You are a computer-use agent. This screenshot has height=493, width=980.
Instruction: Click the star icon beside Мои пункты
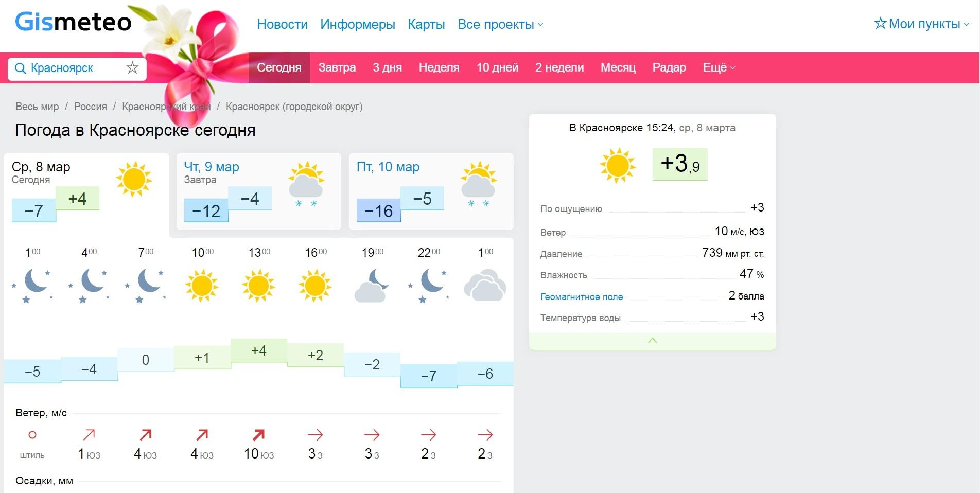pos(880,24)
